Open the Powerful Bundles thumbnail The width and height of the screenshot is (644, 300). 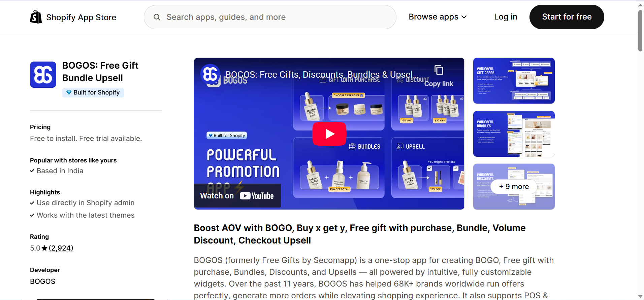click(514, 134)
